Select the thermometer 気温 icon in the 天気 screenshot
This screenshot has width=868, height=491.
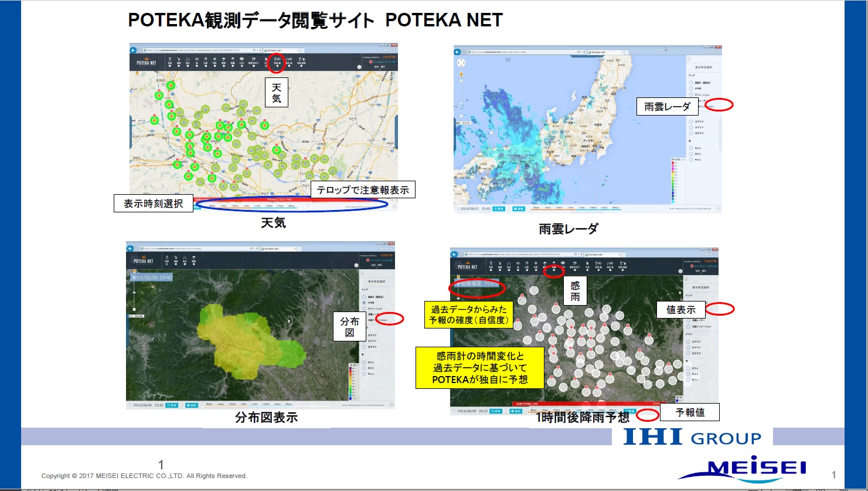(170, 61)
